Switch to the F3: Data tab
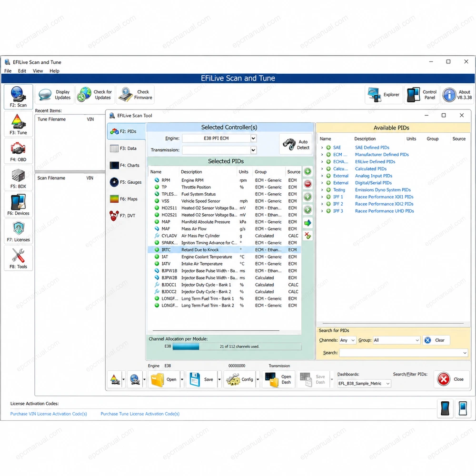 (x=126, y=149)
